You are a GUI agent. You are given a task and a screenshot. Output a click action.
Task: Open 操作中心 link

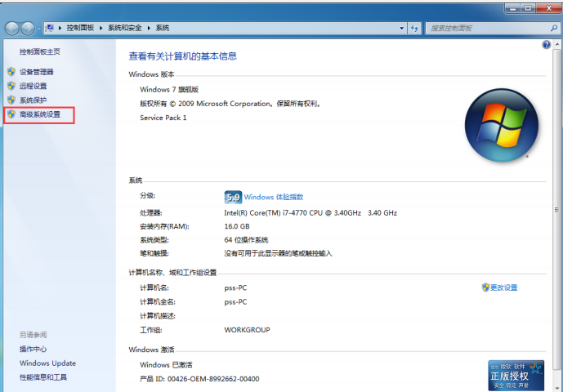33,349
